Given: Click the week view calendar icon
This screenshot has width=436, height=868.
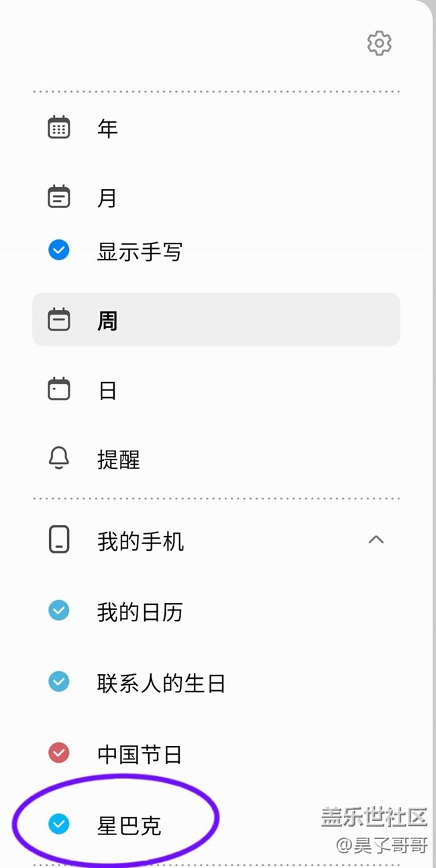Looking at the screenshot, I should pyautogui.click(x=59, y=320).
